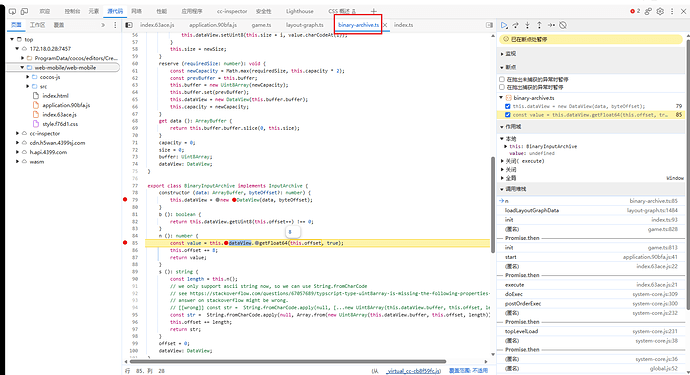This screenshot has height=375, width=690.
Task: Open style.f76d1.css in file tree
Action: pyautogui.click(x=60, y=124)
